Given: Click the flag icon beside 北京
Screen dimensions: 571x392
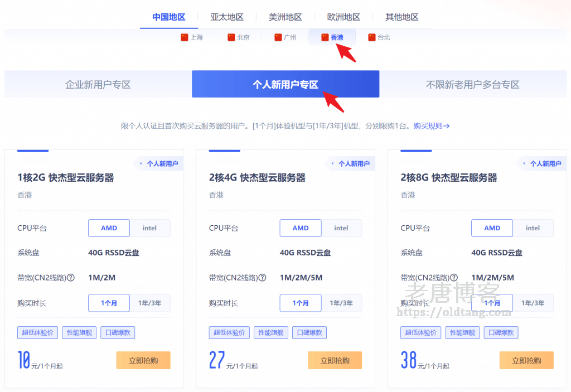Looking at the screenshot, I should tap(230, 37).
